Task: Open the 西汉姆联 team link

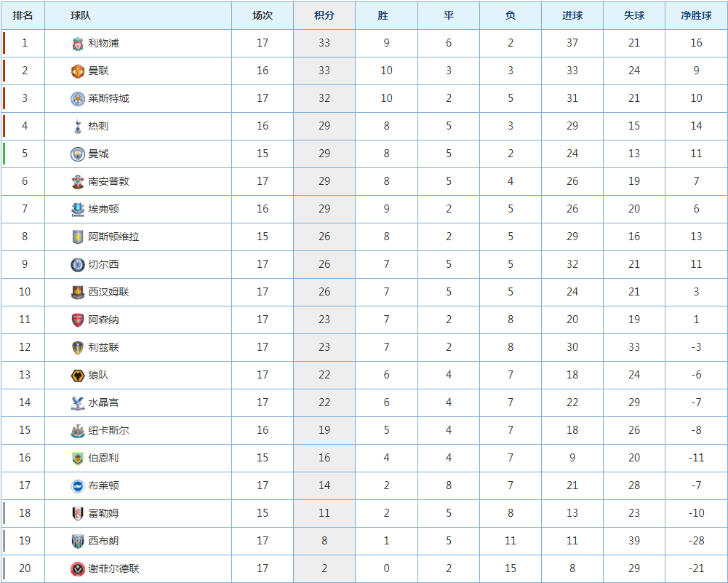Action: (108, 292)
